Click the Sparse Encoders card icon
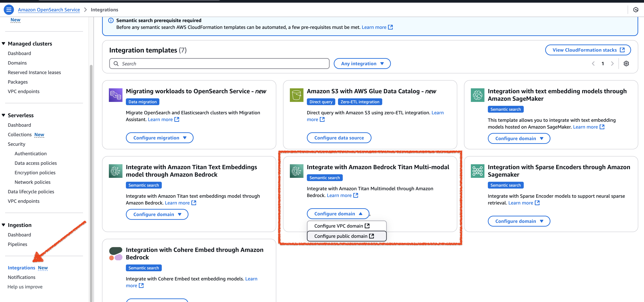The width and height of the screenshot is (644, 302). pos(477,171)
